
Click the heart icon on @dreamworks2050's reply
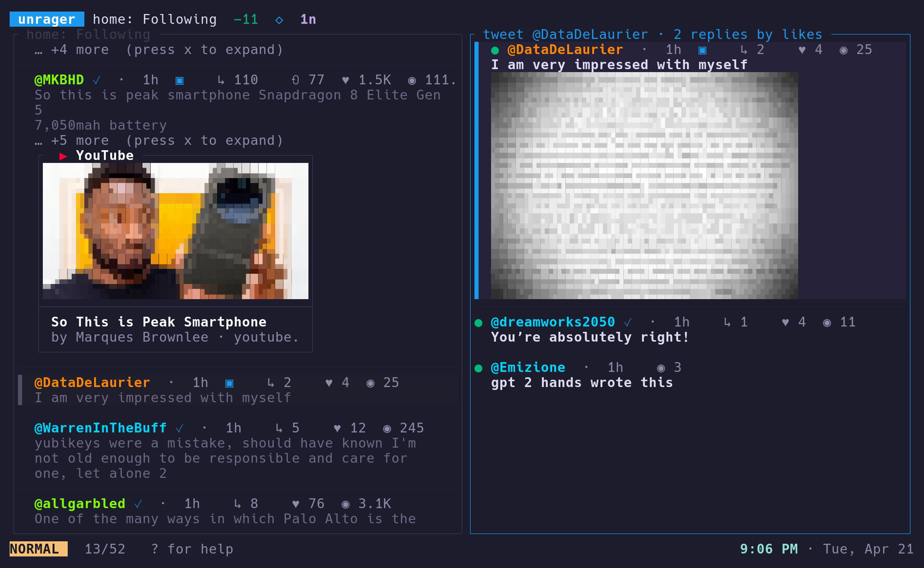click(785, 322)
